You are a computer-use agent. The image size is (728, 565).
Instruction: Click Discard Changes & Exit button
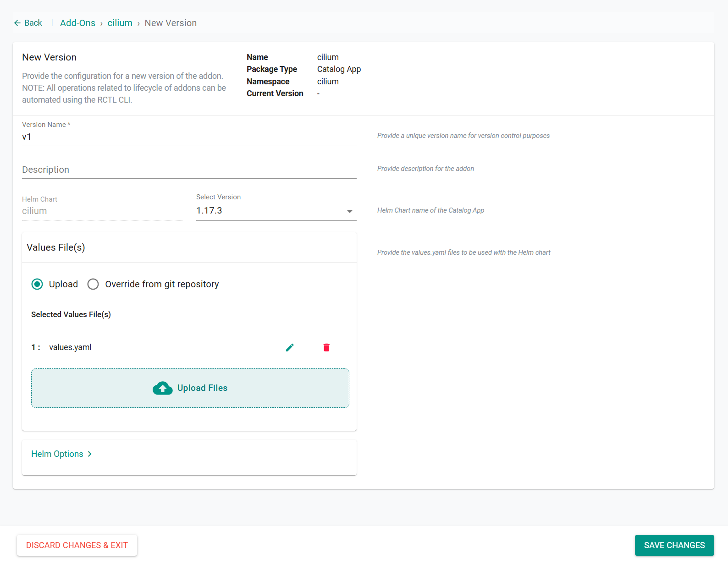tap(77, 545)
